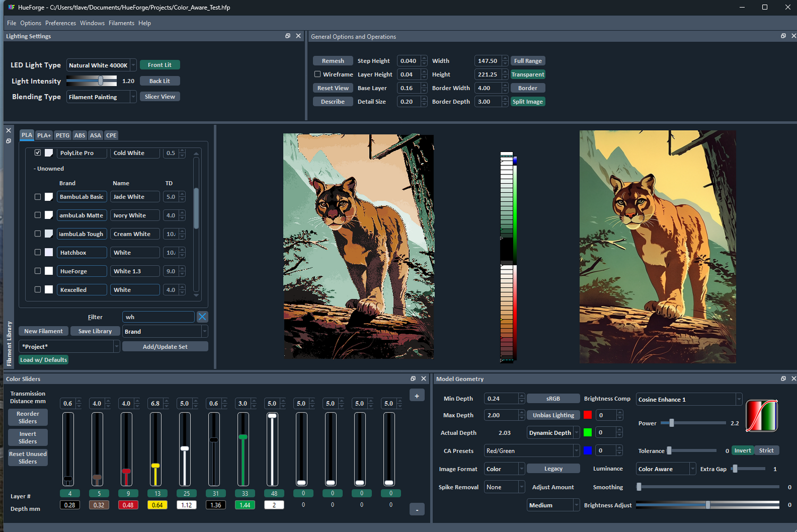Close the Filament Library panel
797x532 pixels.
9,130
